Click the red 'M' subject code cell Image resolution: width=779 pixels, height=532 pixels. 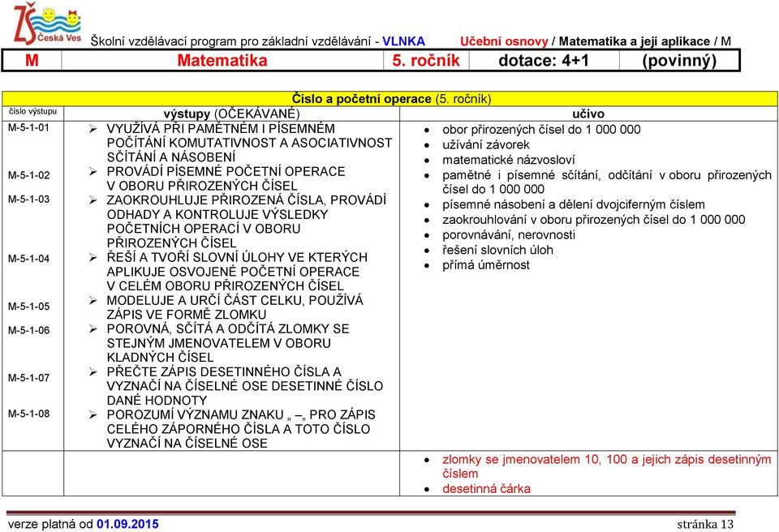point(32,61)
